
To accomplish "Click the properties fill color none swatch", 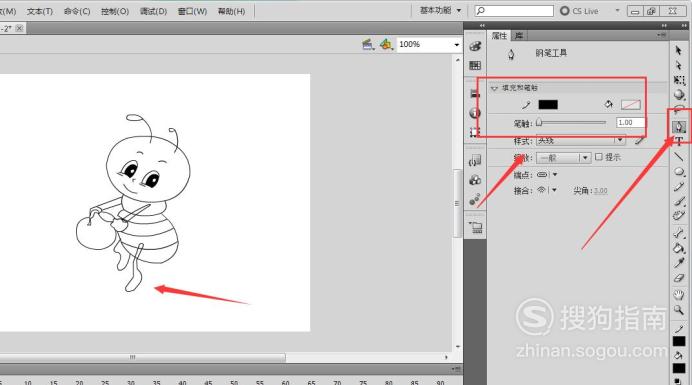I will 631,105.
